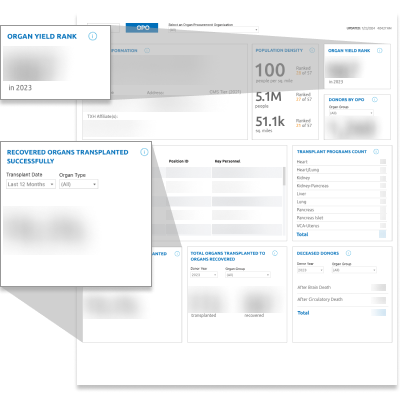Select the Kidney row in Transplant Programs Count
Viewport: 400px width, 400px height.
[x=341, y=178]
